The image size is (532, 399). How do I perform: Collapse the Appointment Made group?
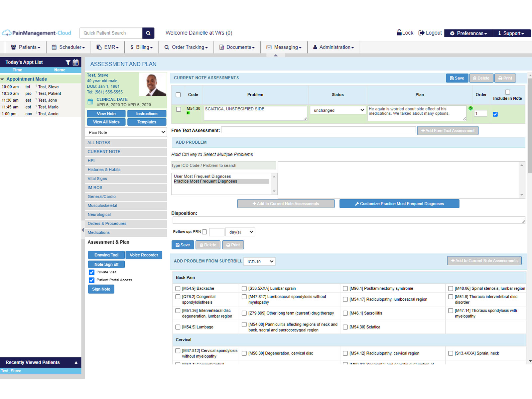pyautogui.click(x=2, y=79)
